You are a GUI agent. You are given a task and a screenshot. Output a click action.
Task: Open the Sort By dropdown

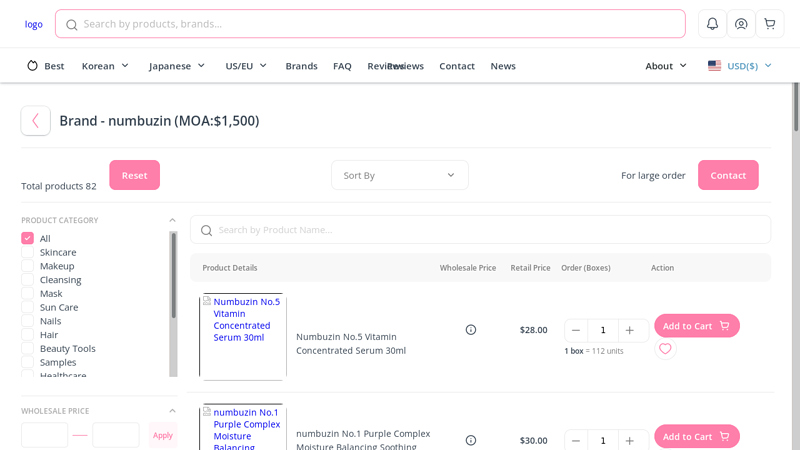pos(399,175)
